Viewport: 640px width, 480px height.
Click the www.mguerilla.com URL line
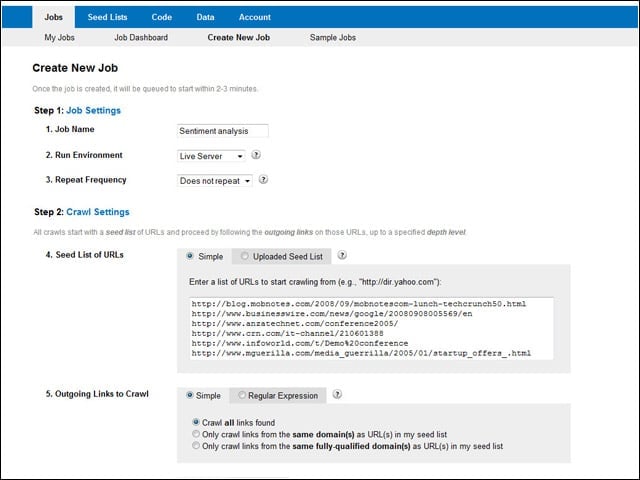pos(361,353)
